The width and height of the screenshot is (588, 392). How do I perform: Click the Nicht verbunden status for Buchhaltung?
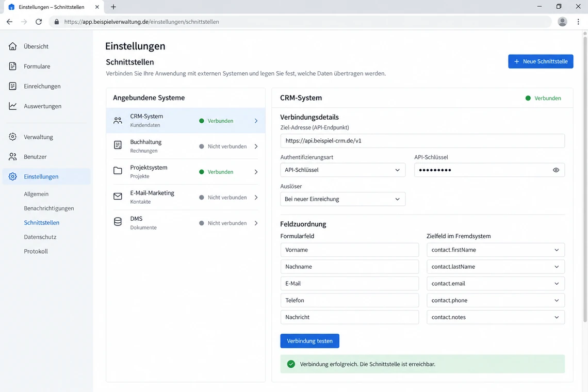(x=223, y=146)
